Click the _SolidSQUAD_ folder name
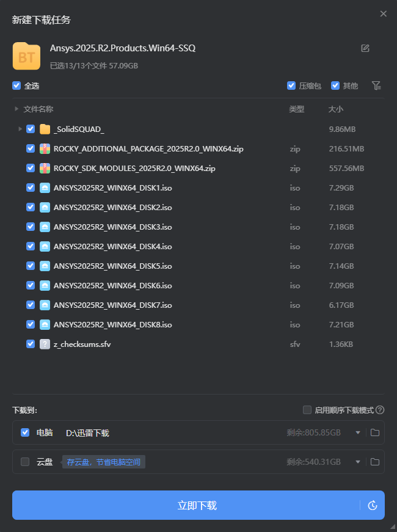The height and width of the screenshot is (532, 397). 79,129
